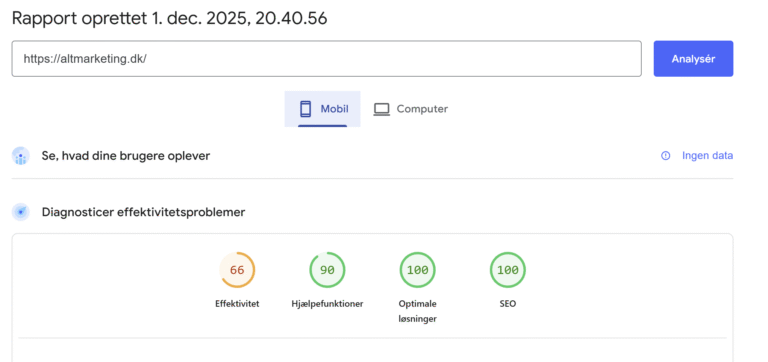The width and height of the screenshot is (768, 362).
Task: Click 'Se, hvad dine brugere oplever' heading
Action: tap(126, 156)
